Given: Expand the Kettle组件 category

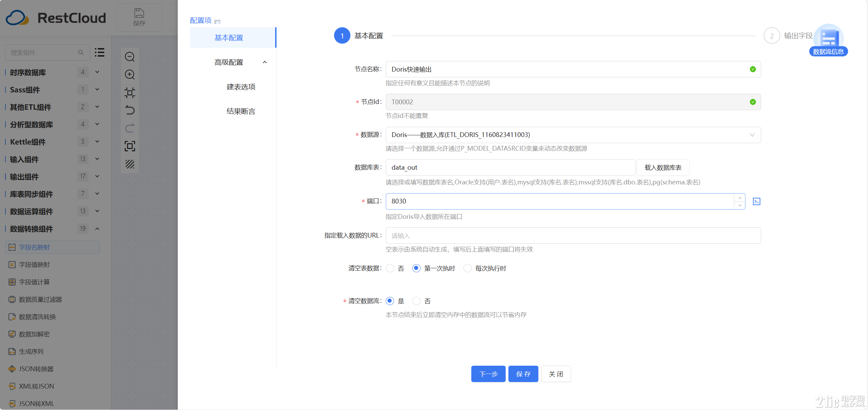Looking at the screenshot, I should pyautogui.click(x=97, y=141).
